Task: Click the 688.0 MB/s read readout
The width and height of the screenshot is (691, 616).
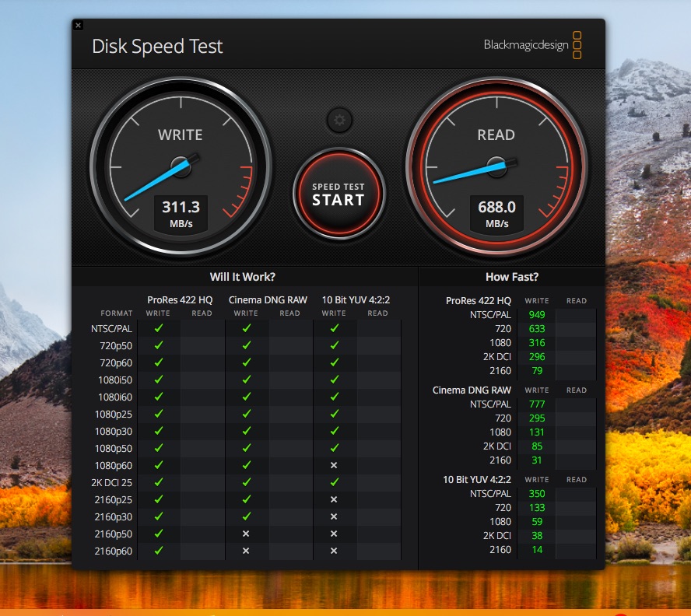Action: [496, 213]
